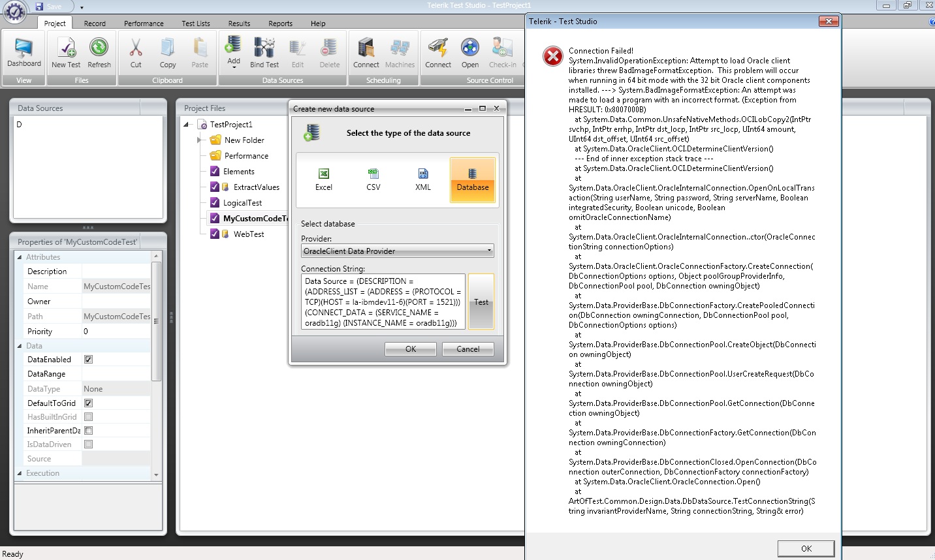Close the Telerik error message window

click(829, 22)
